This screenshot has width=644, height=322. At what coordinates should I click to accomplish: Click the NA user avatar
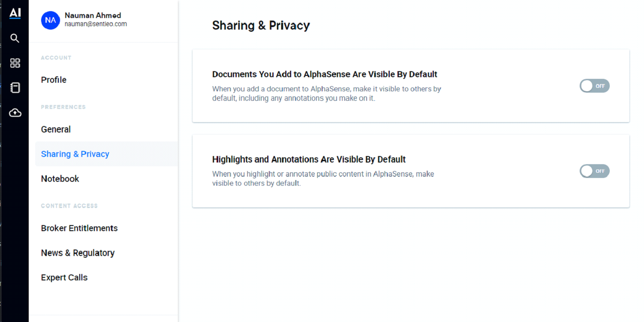pos(50,20)
